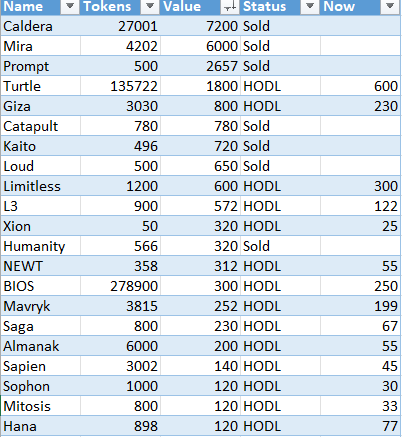Select the Mavryk name cell
This screenshot has width=402, height=437.
click(x=40, y=306)
